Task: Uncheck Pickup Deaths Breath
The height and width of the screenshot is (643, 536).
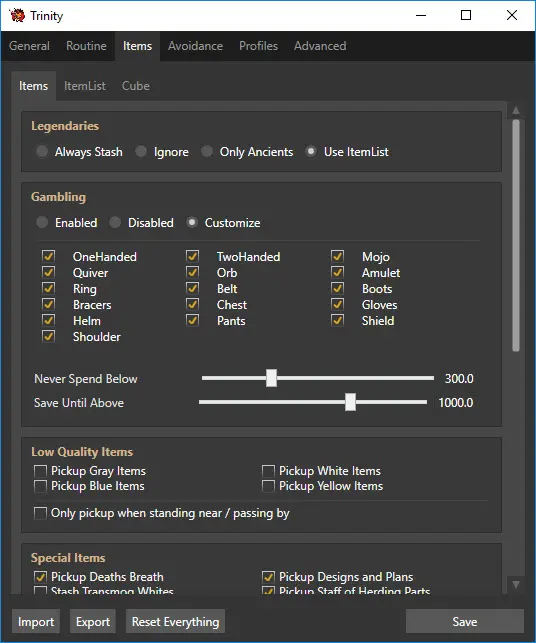Action: pyautogui.click(x=40, y=577)
